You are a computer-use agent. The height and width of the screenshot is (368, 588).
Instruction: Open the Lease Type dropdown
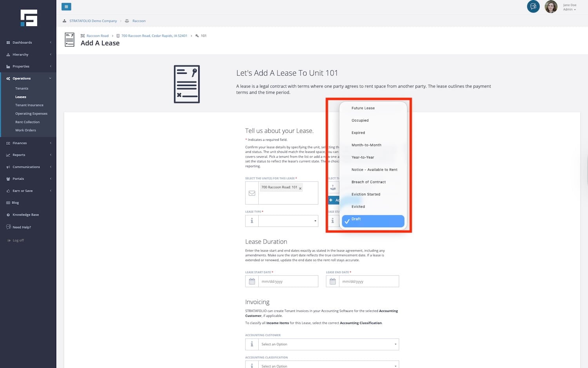288,221
